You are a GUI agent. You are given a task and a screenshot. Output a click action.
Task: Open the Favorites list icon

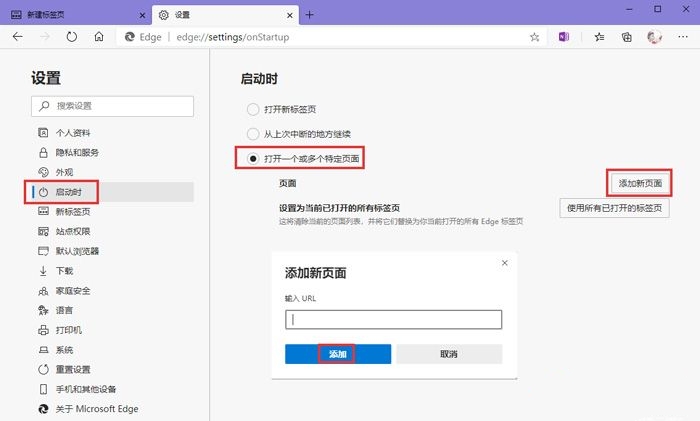click(599, 37)
